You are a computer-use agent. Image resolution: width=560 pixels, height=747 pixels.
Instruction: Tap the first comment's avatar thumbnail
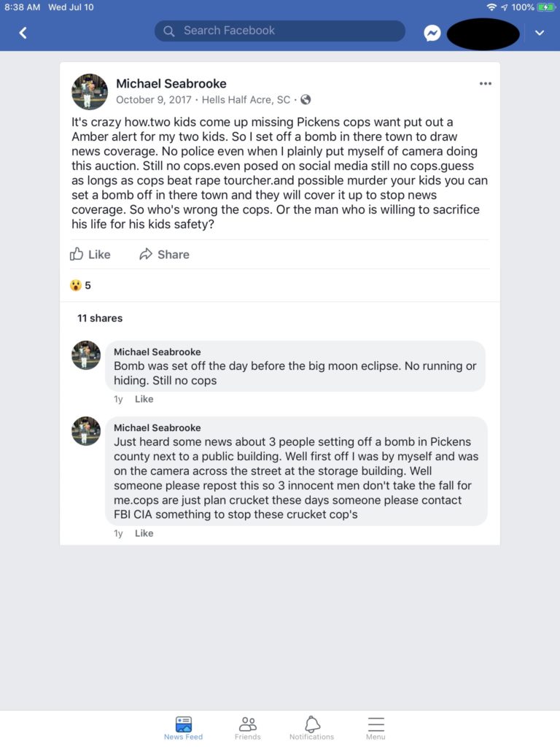pyautogui.click(x=86, y=355)
